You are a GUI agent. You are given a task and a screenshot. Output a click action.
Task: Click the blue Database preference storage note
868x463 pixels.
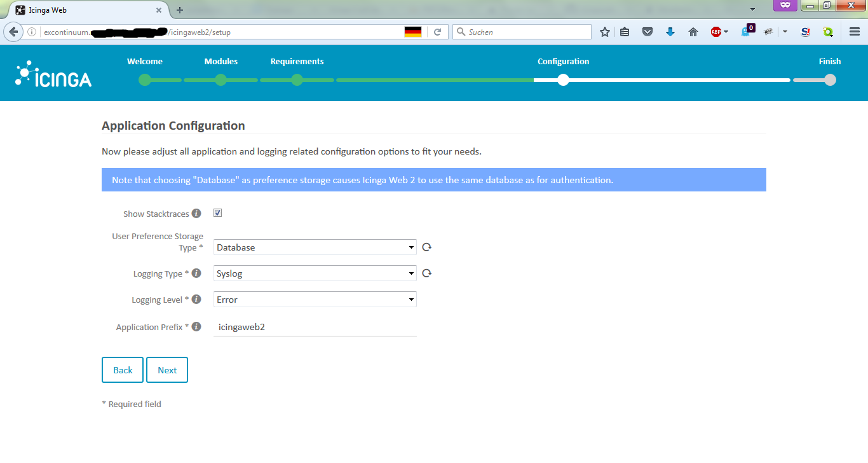[x=434, y=180]
